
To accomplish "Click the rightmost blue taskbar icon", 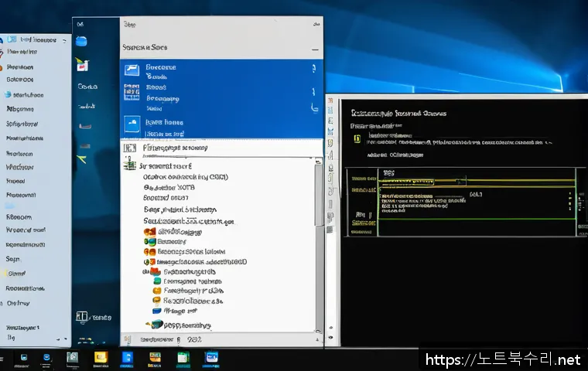I will [210, 357].
